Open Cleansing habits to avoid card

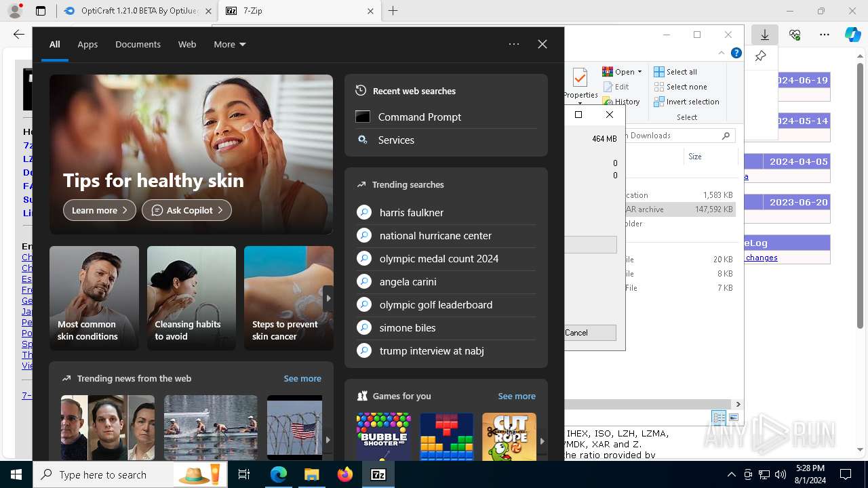click(191, 298)
